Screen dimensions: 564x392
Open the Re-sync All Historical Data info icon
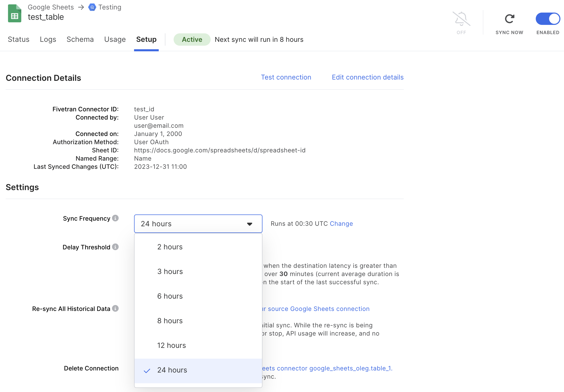tap(115, 308)
